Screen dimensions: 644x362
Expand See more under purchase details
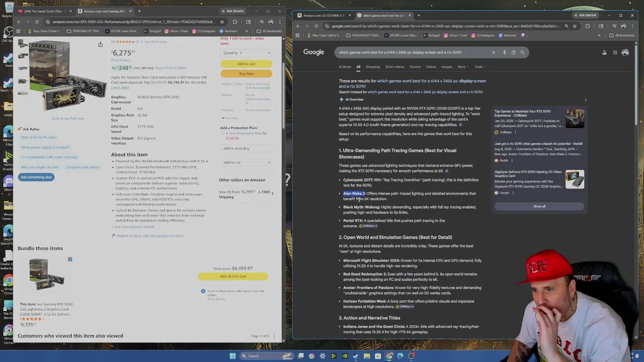coord(229,118)
